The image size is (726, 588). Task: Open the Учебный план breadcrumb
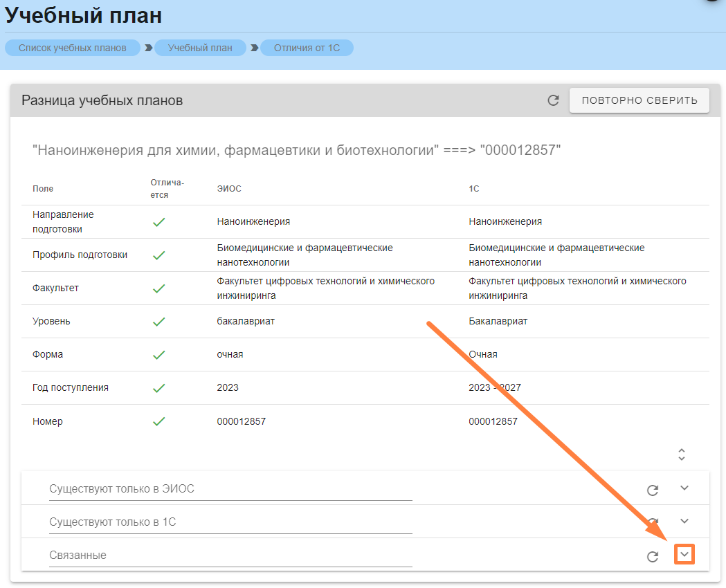click(x=200, y=48)
